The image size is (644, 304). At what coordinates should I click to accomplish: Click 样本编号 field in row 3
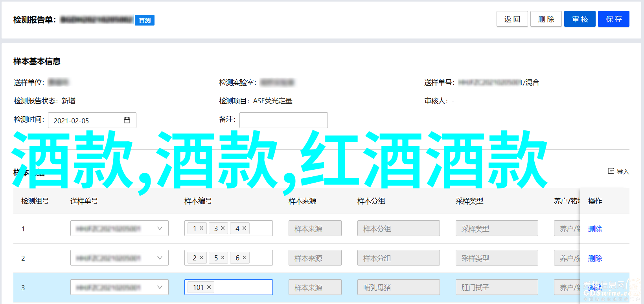[x=228, y=287]
